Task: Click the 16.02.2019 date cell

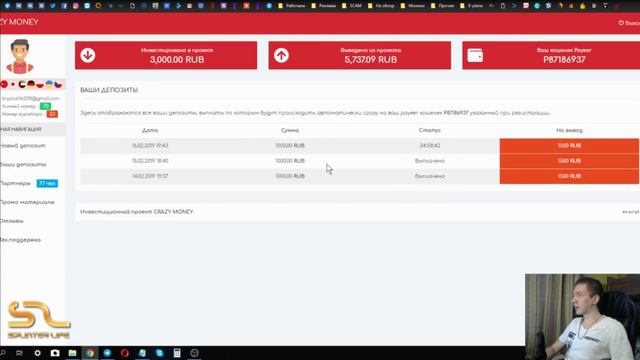Action: (x=150, y=146)
